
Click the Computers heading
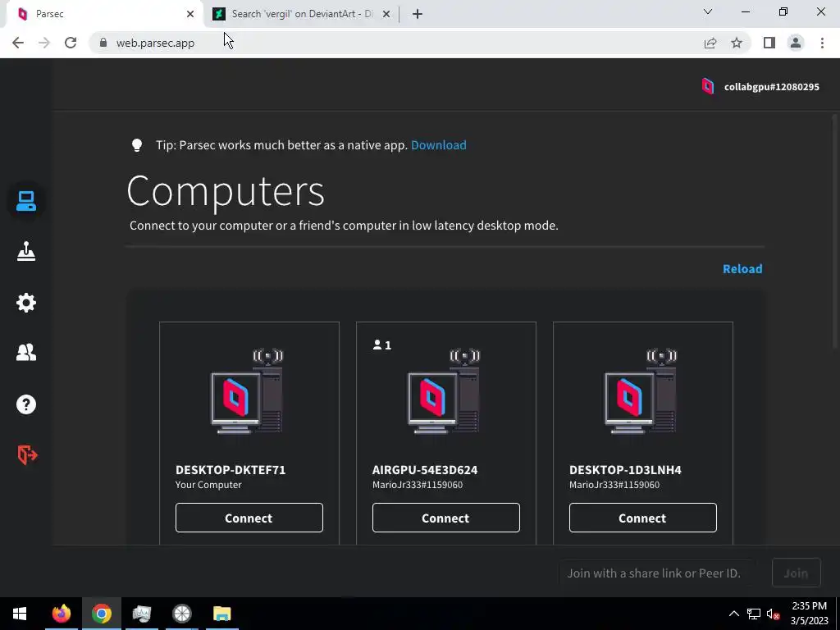point(226,191)
